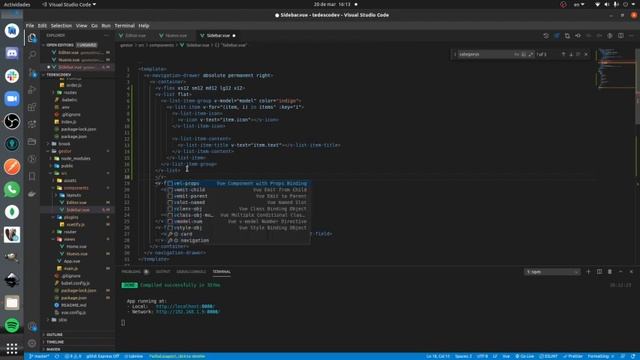Open the Manage gear in activity bar
The width and height of the screenshot is (640, 360).
(x=32, y=343)
